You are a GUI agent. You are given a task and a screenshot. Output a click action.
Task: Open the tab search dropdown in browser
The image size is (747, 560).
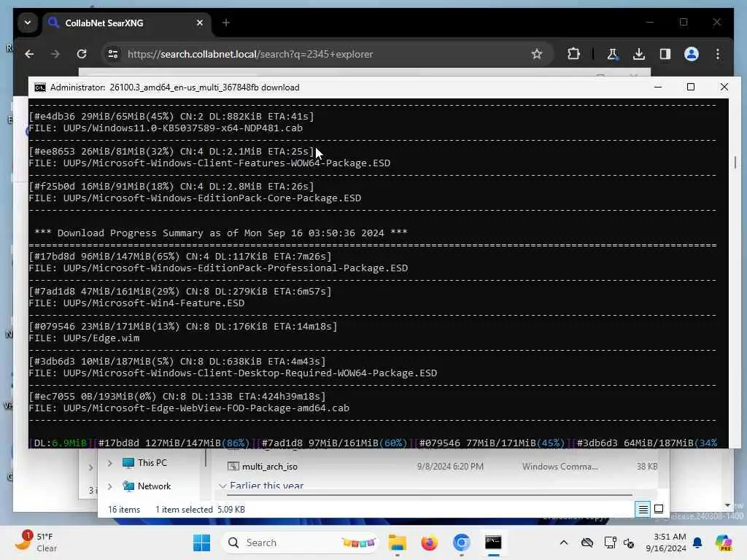coord(28,23)
